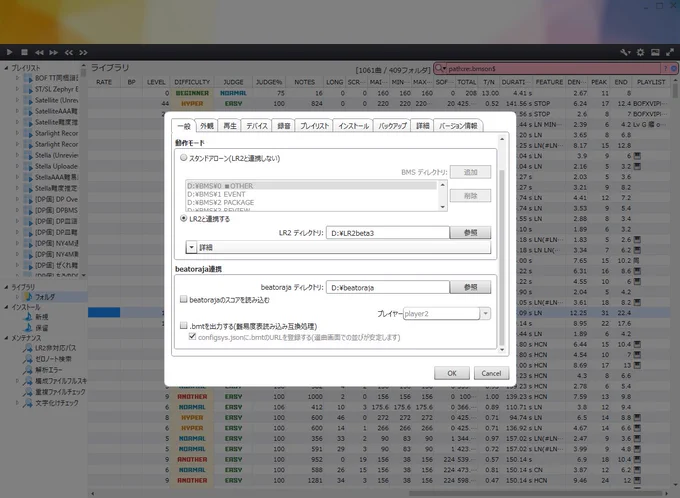Expand the 詳細 section under LR2 directory
Screen dimensions: 680x498
tap(191, 247)
